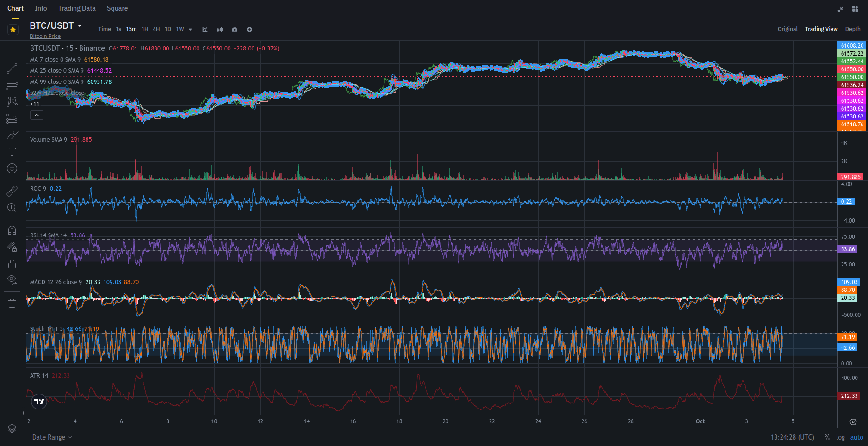Switch to the Info tab
Image resolution: width=868 pixels, height=446 pixels.
tap(41, 8)
